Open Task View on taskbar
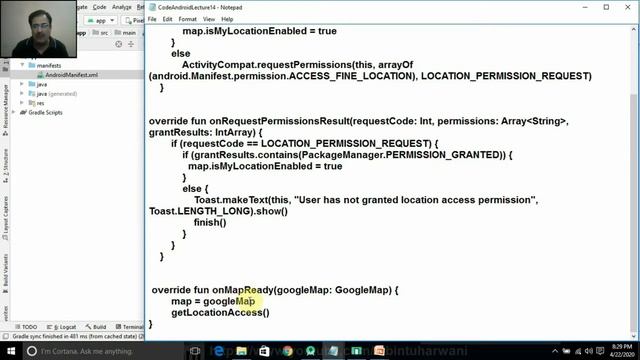Screen dimensions: 640x360 [195, 351]
